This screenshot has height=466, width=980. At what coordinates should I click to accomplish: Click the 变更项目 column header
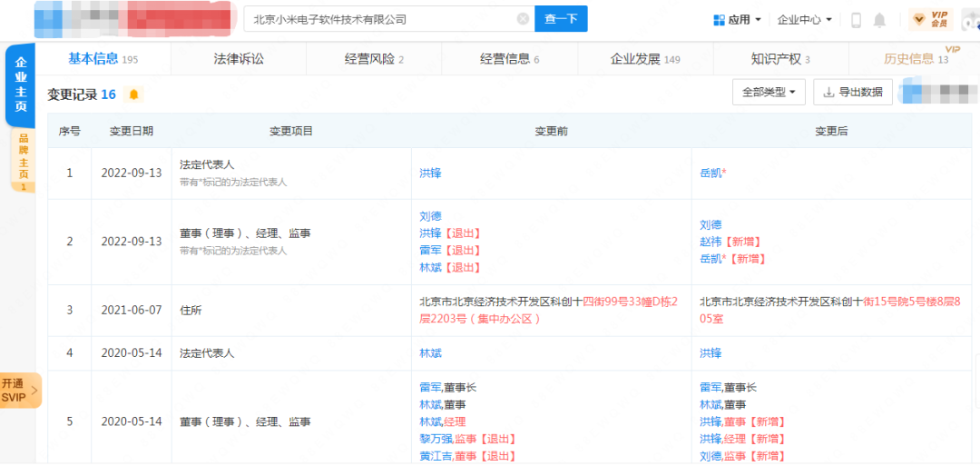(x=291, y=132)
